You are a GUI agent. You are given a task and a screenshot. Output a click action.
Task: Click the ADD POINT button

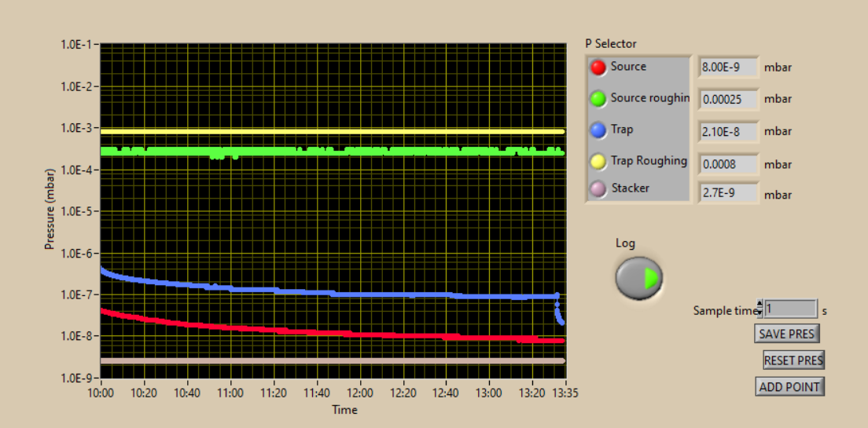click(789, 386)
